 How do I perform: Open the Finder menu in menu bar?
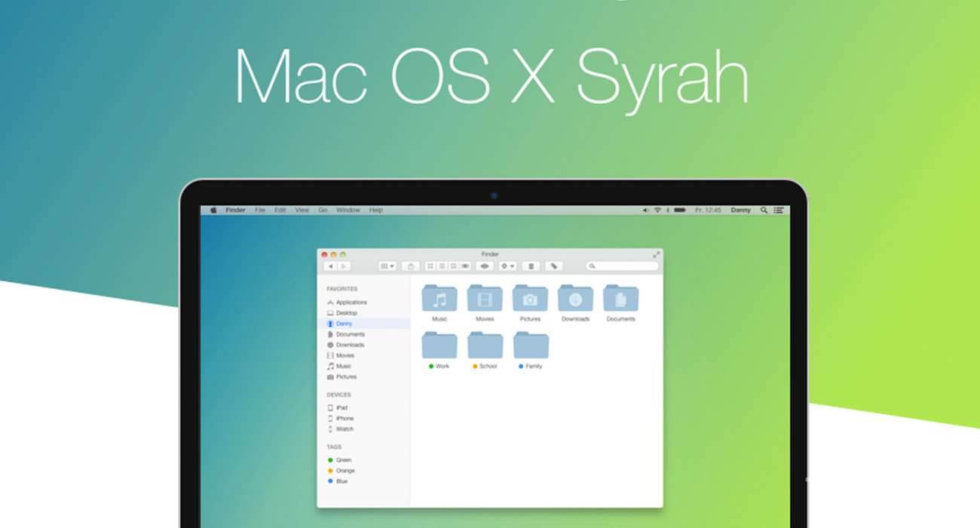click(235, 210)
